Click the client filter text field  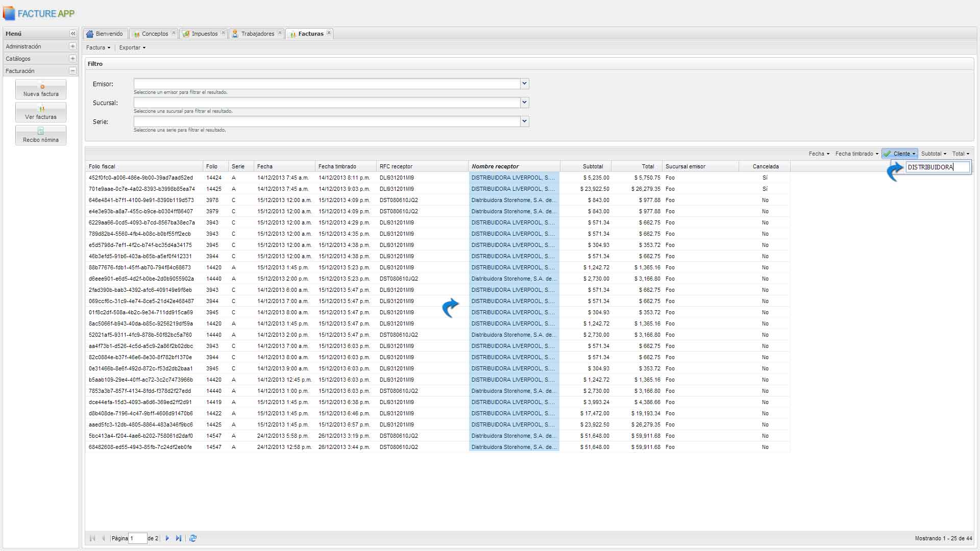pos(937,167)
